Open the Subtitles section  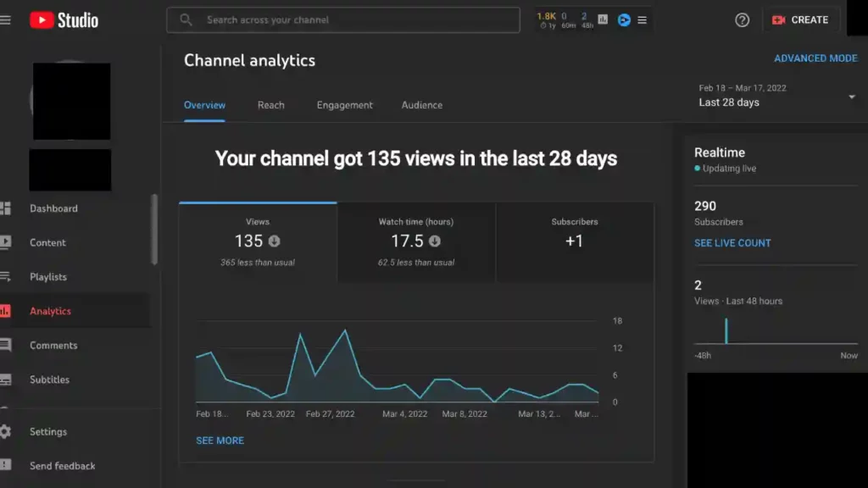pyautogui.click(x=49, y=380)
